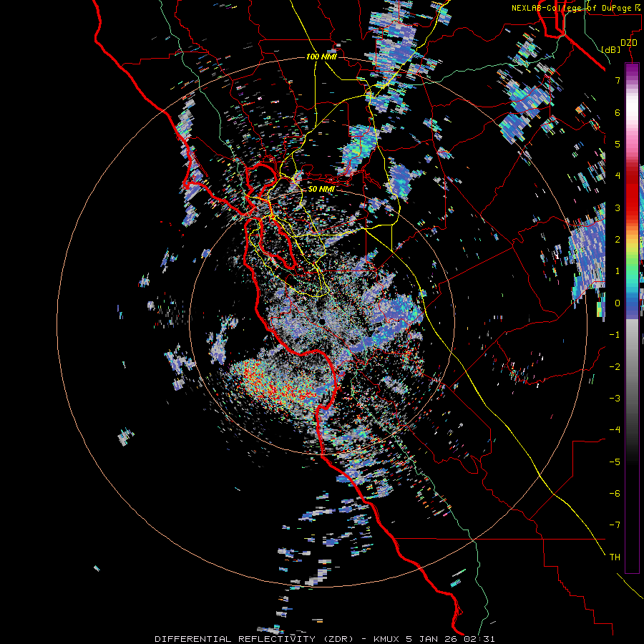Click the 2 dB scale label
The width and height of the screenshot is (644, 644).
click(x=618, y=240)
